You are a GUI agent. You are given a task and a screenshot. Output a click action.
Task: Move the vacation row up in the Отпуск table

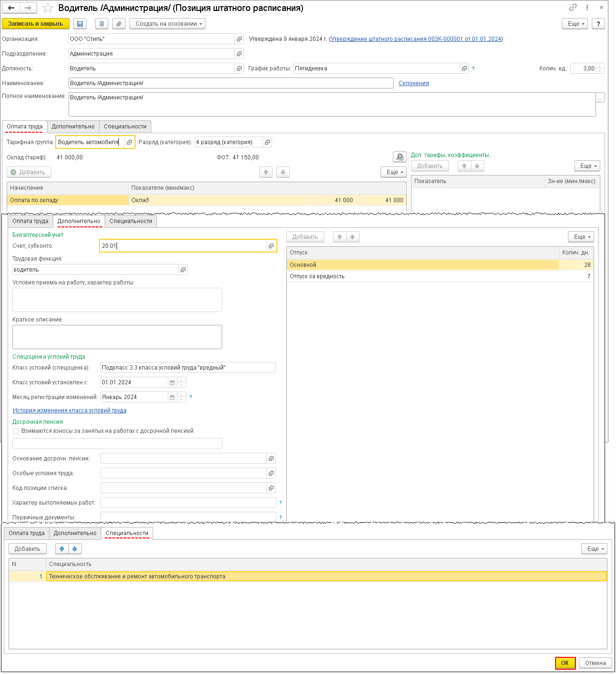(340, 237)
